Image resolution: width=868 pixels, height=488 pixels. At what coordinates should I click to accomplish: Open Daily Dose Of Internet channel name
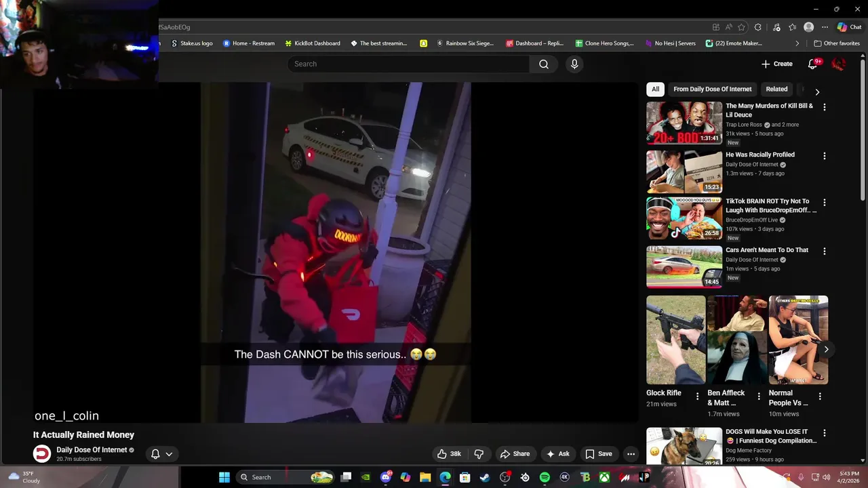pyautogui.click(x=92, y=450)
